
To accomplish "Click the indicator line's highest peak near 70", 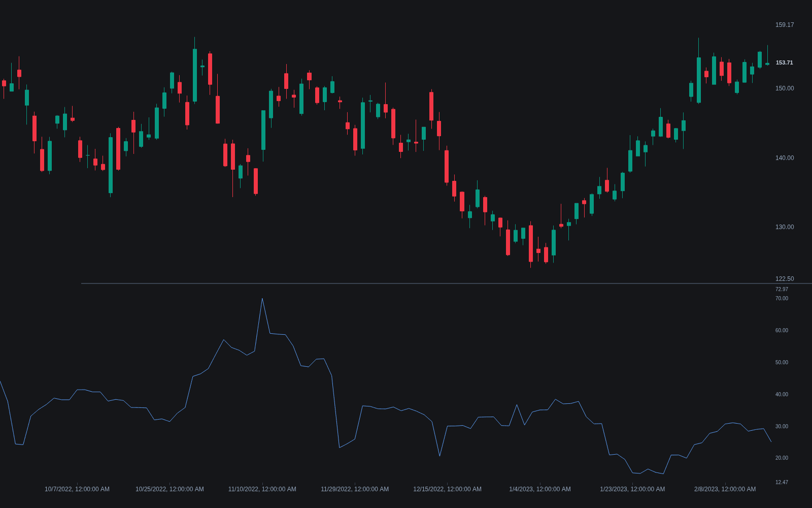I will (262, 299).
